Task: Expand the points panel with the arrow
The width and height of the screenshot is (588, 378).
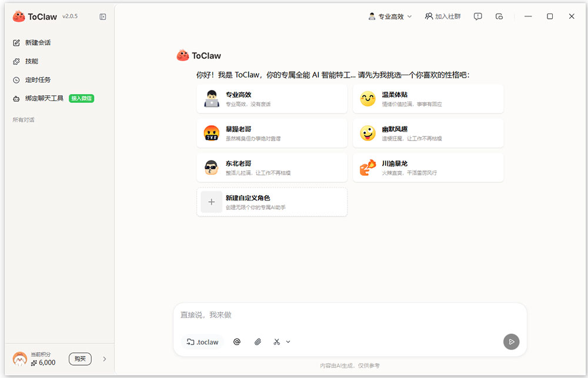Action: click(x=105, y=359)
